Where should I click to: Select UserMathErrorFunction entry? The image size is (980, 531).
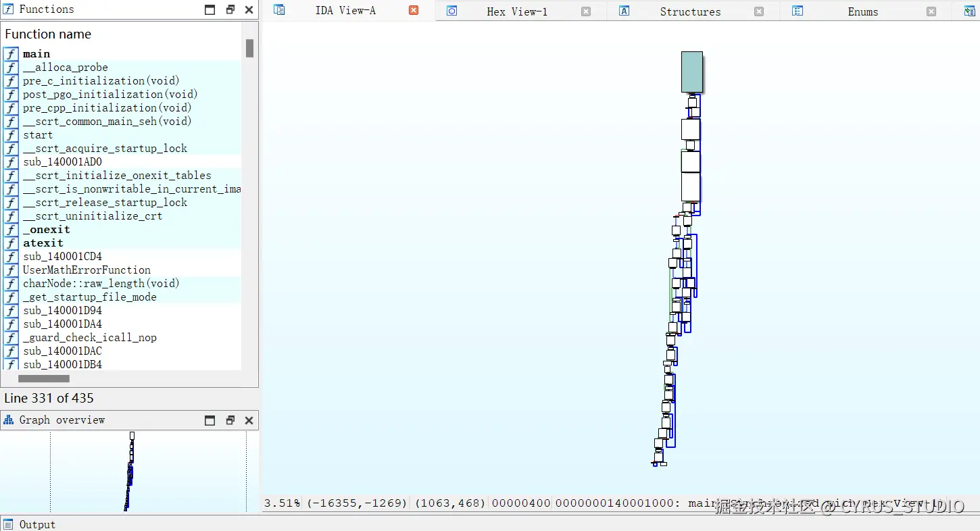(122, 270)
